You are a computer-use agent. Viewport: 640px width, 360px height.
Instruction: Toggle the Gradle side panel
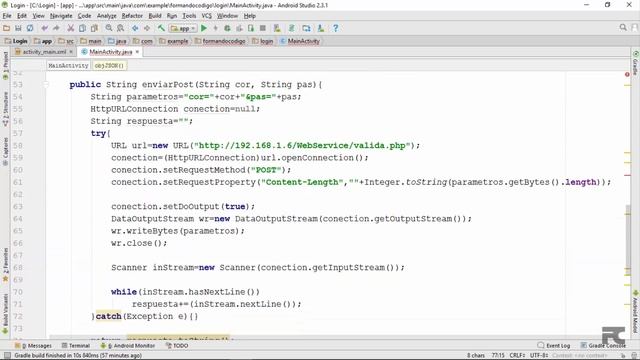coord(636,63)
